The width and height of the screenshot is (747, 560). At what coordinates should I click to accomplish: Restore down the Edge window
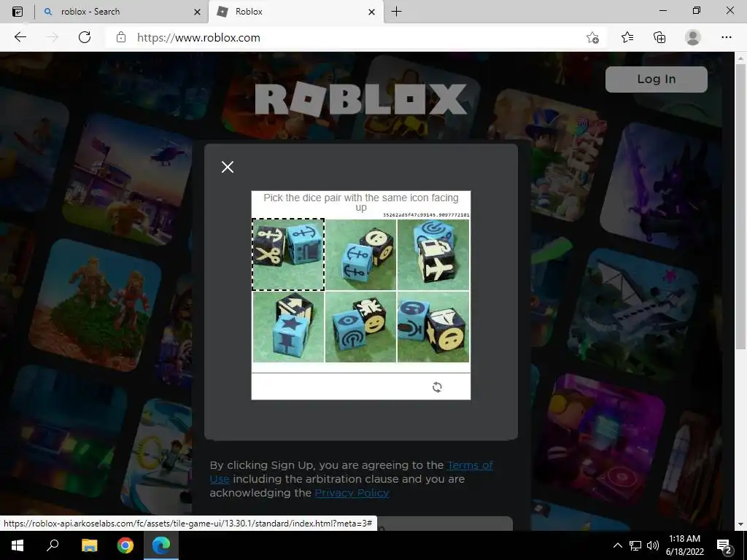(x=697, y=11)
